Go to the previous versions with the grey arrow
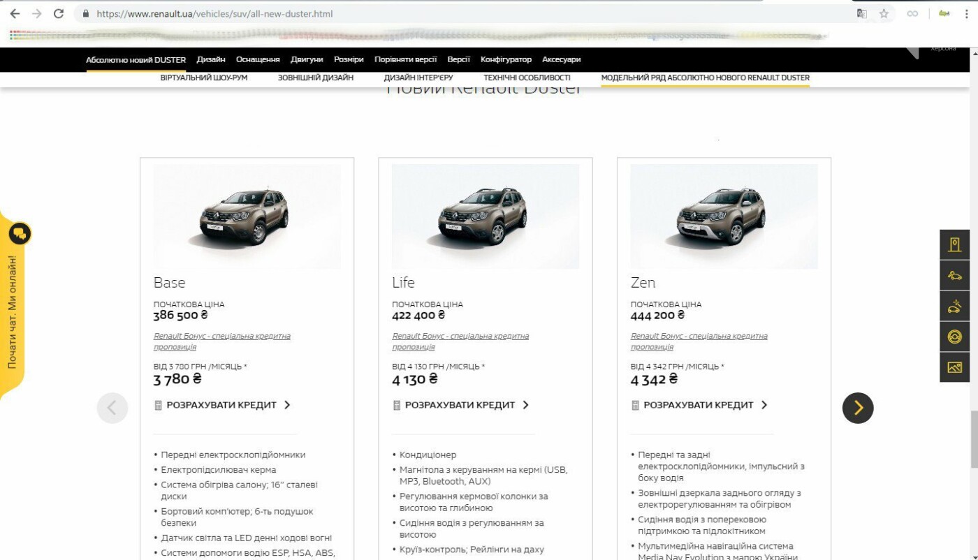978x560 pixels. pos(112,408)
